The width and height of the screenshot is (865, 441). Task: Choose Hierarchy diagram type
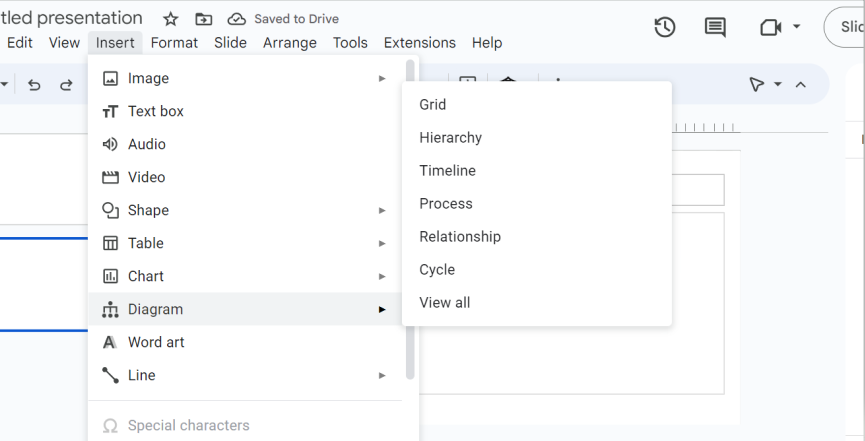[450, 138]
